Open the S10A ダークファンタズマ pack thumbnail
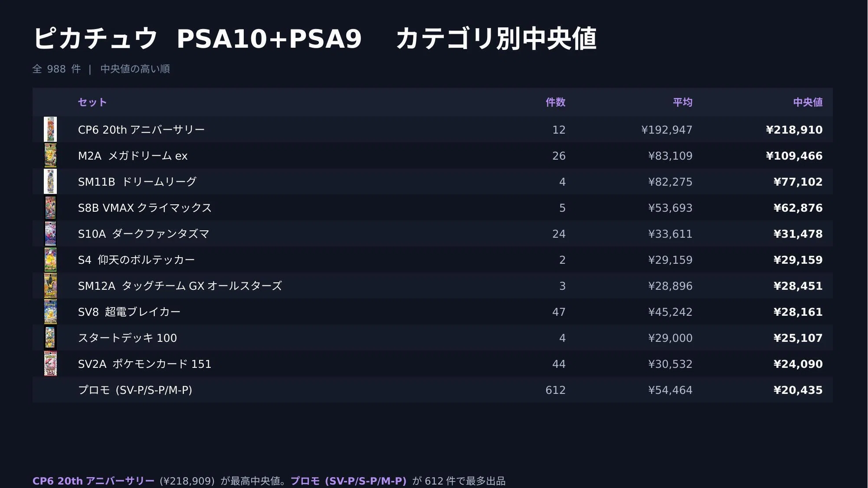 click(50, 233)
